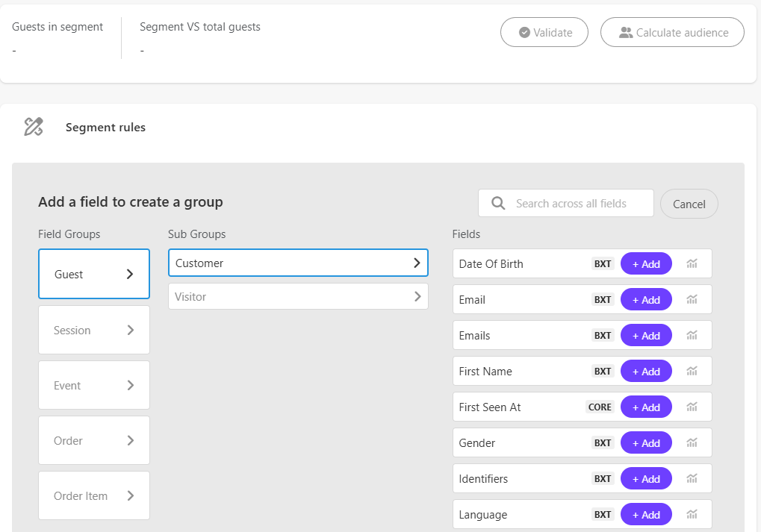
Task: Open the Visitor sub group
Action: 298,296
